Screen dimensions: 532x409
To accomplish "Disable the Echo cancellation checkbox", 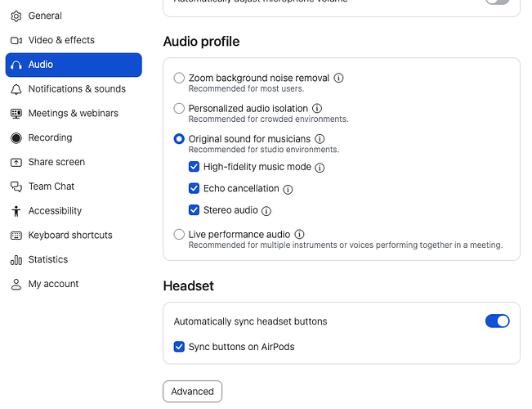I will coord(194,188).
